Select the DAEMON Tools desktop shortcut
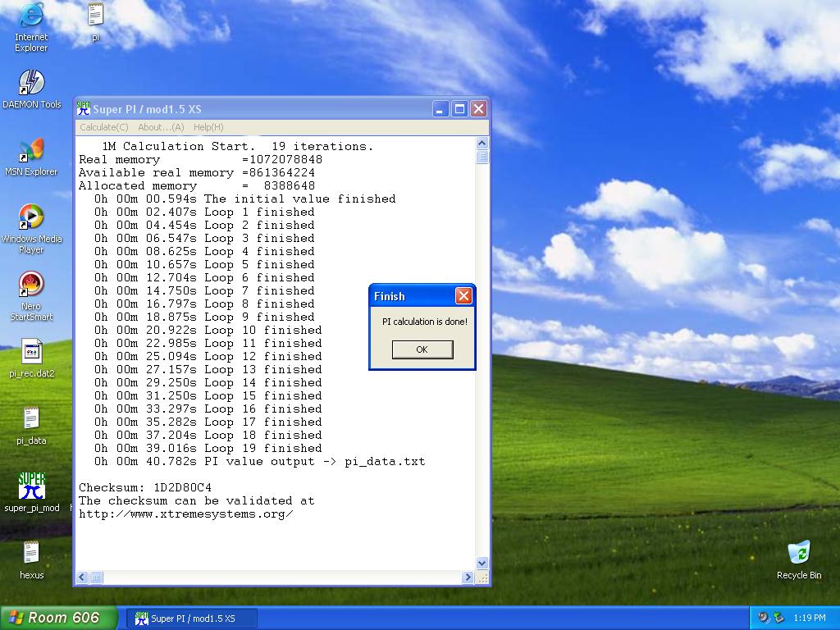The height and width of the screenshot is (630, 840). [32, 89]
